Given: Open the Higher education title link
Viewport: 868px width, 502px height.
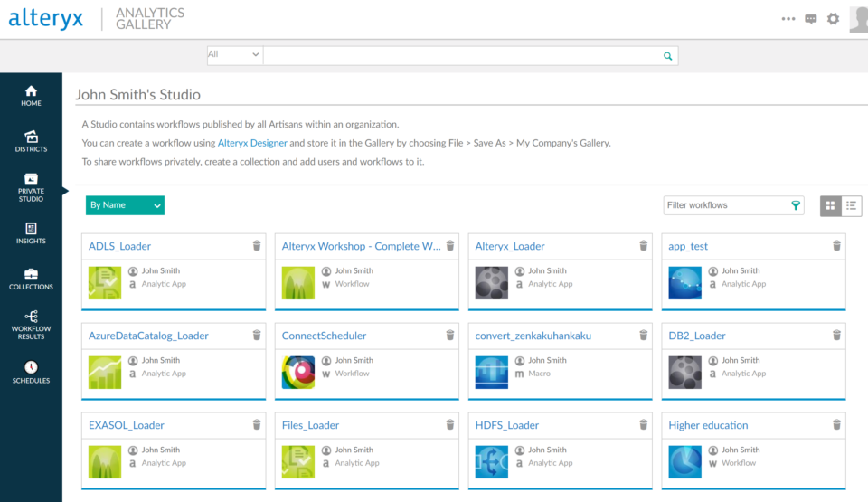Looking at the screenshot, I should [x=708, y=425].
